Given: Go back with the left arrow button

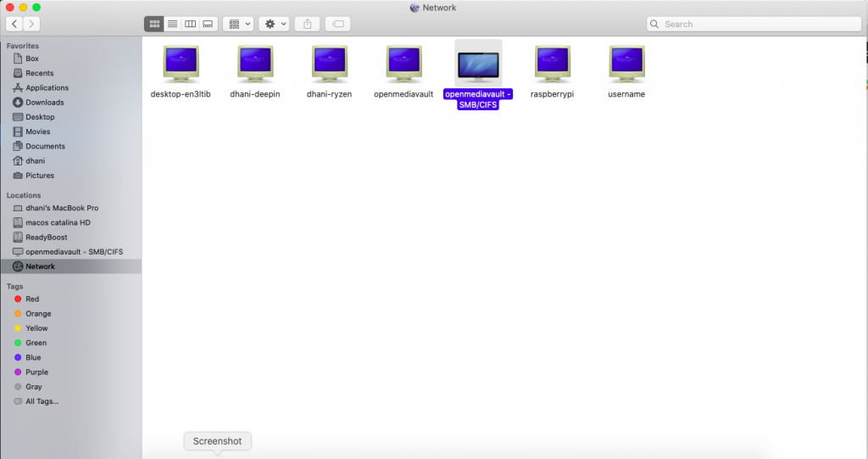Looking at the screenshot, I should (14, 24).
